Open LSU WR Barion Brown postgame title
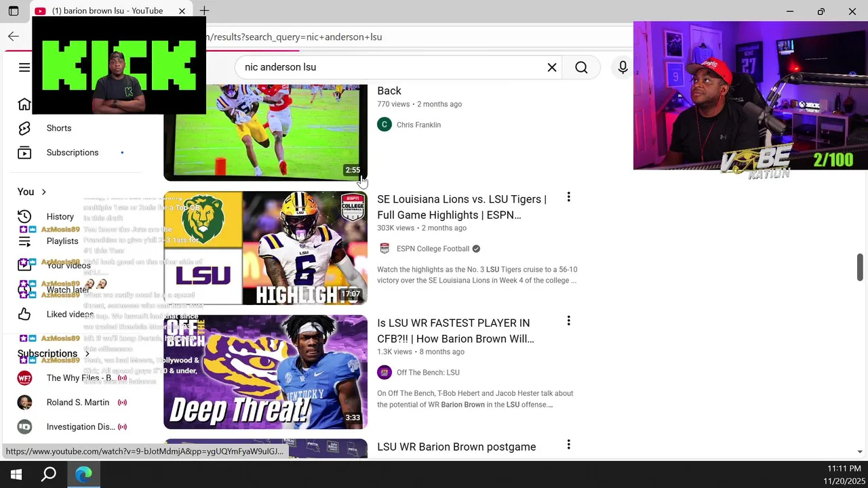Image resolution: width=868 pixels, height=488 pixels. tap(456, 447)
